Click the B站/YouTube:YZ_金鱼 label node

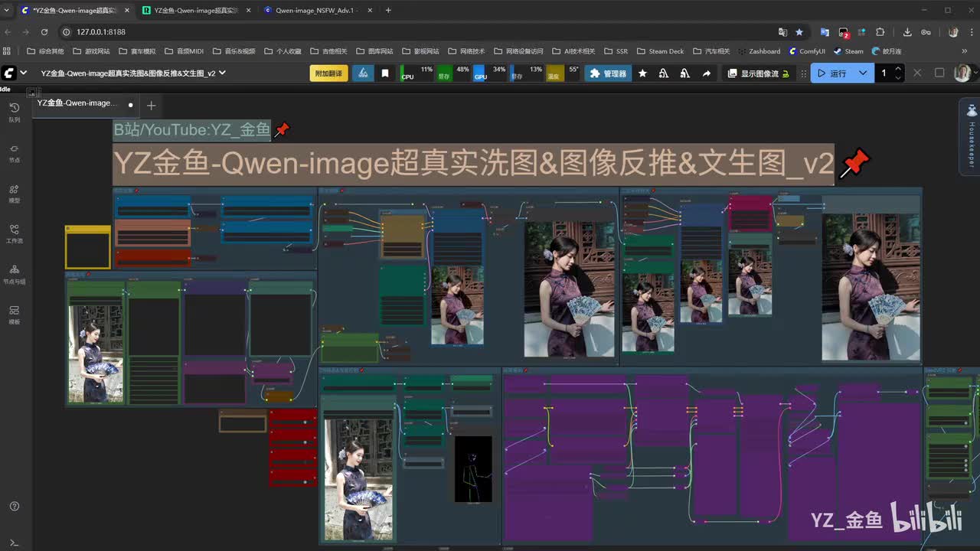click(192, 130)
